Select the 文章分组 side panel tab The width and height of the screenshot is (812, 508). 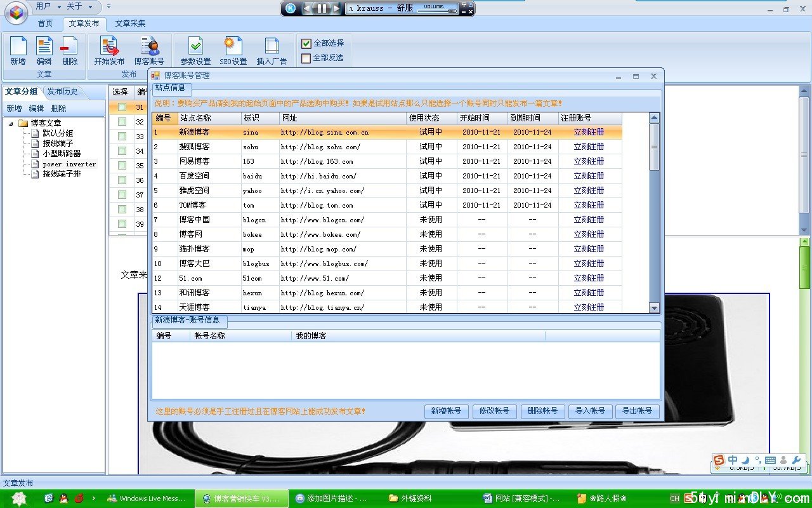[22, 91]
